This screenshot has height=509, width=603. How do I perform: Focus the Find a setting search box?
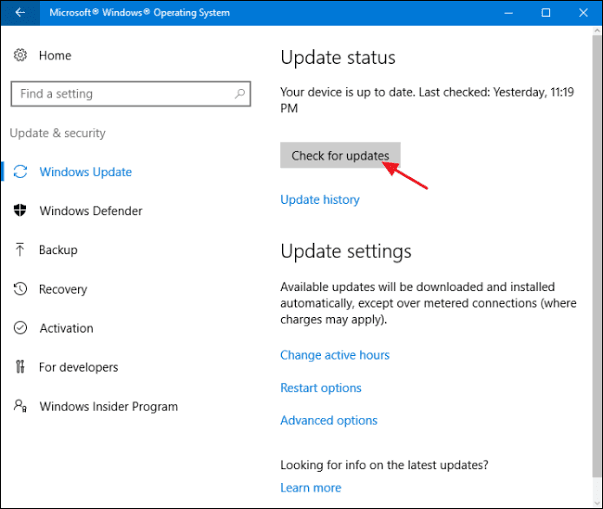pos(131,93)
